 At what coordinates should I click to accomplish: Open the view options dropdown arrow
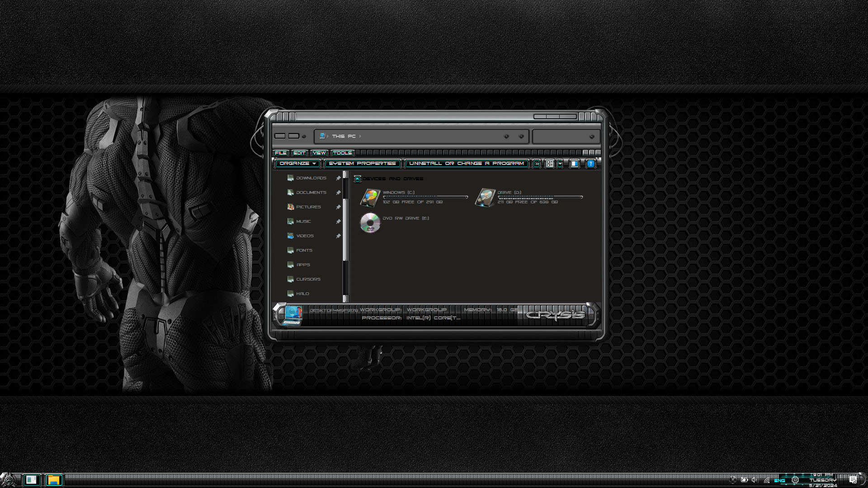(x=560, y=164)
